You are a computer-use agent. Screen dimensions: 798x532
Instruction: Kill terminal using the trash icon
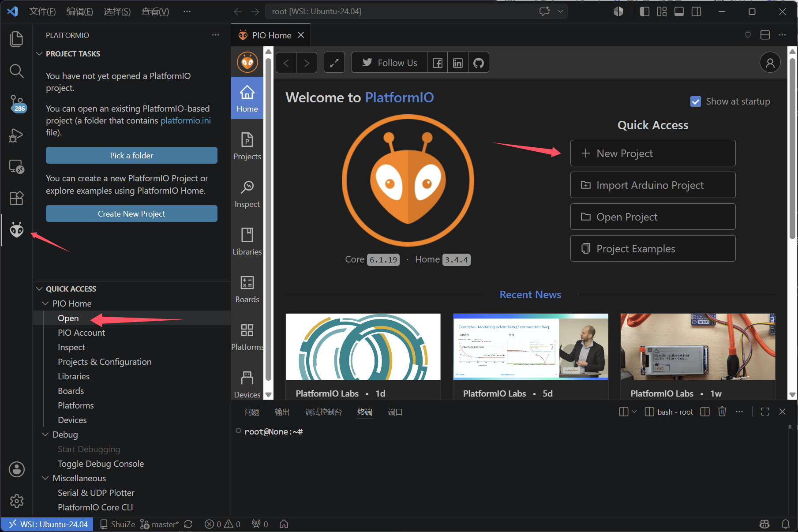click(722, 412)
